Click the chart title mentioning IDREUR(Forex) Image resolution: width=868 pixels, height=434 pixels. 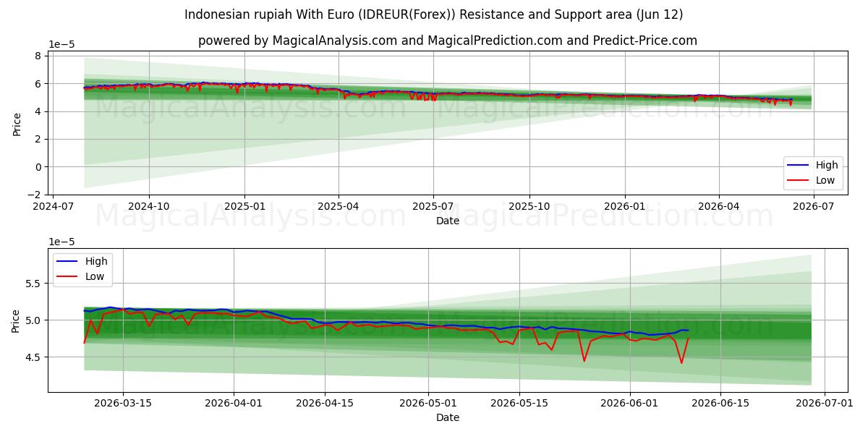[x=433, y=14]
